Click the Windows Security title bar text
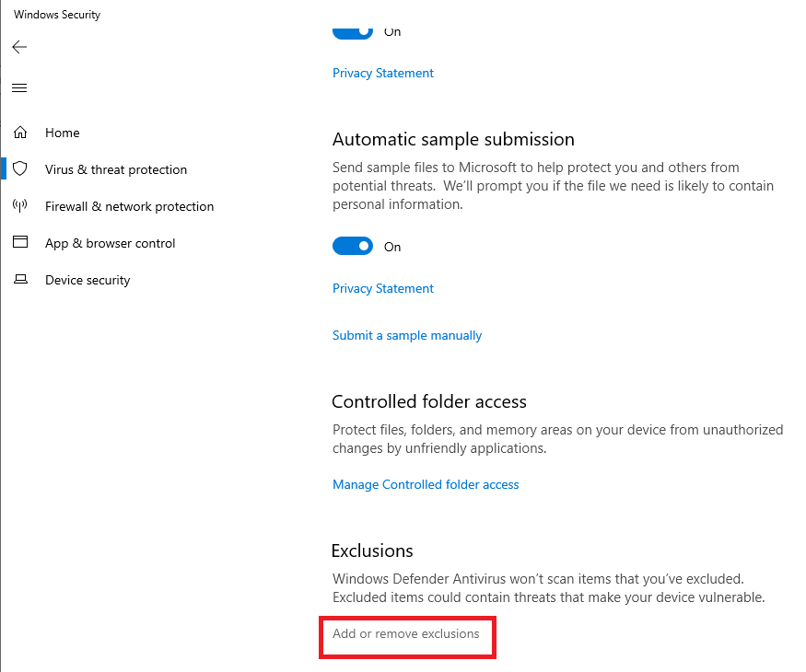The image size is (806, 672). [x=57, y=15]
